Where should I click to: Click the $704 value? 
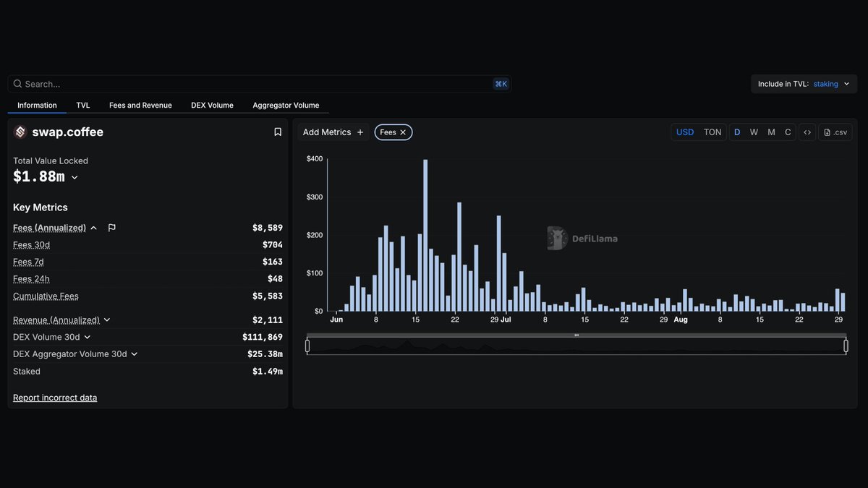click(x=273, y=245)
